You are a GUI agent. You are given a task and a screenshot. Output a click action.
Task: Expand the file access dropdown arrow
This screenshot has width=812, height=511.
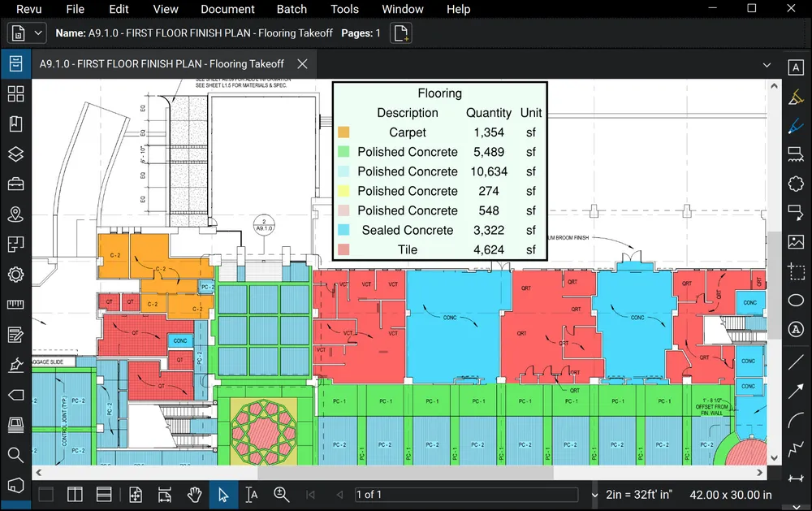coord(39,33)
